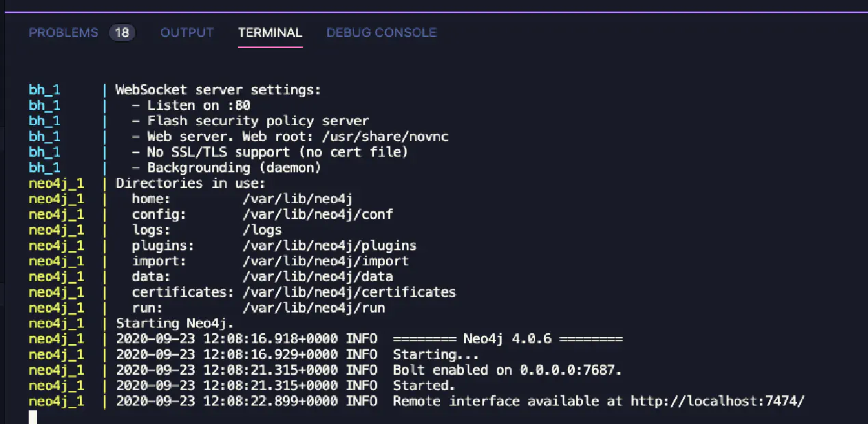Open the /var/lib/neo4j/data path
Viewport: 868px width, 424px height.
point(318,277)
